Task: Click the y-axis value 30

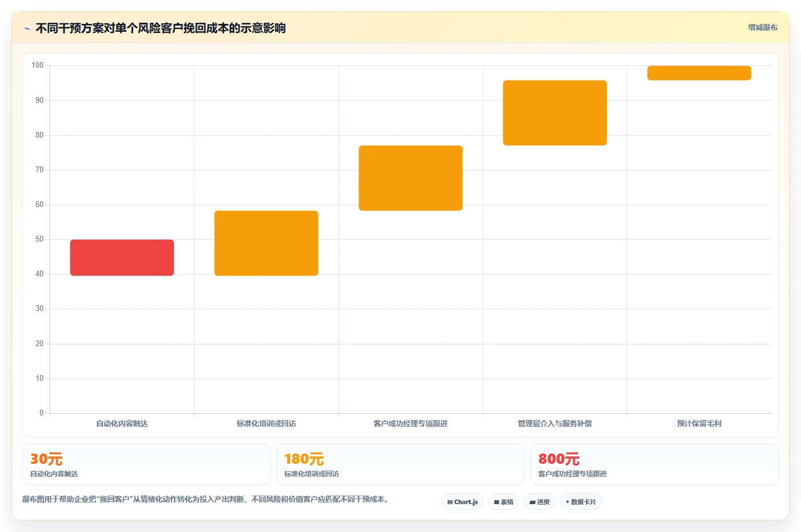Action: pyautogui.click(x=39, y=308)
